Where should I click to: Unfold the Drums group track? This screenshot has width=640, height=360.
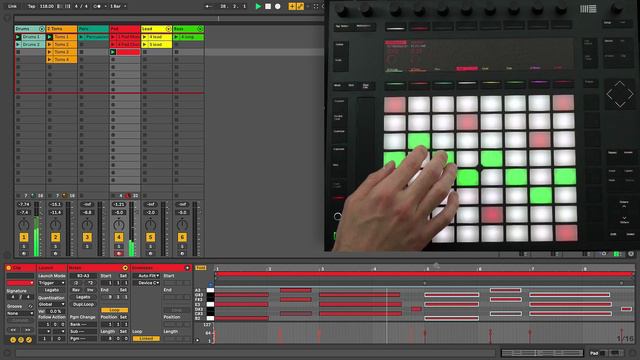pos(41,29)
